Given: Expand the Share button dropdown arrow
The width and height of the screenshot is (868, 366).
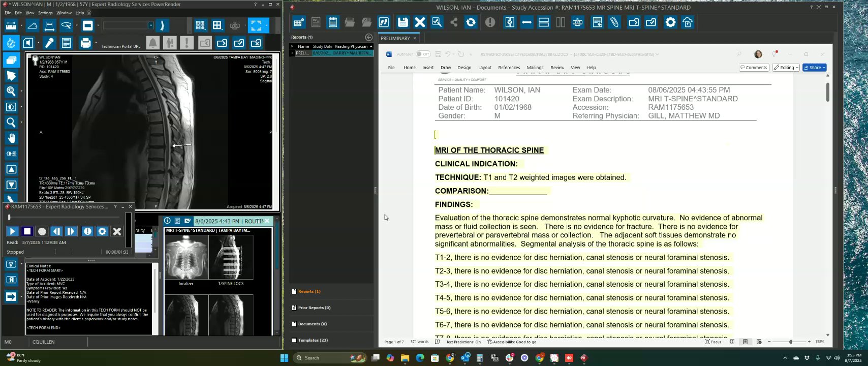Looking at the screenshot, I should 823,68.
